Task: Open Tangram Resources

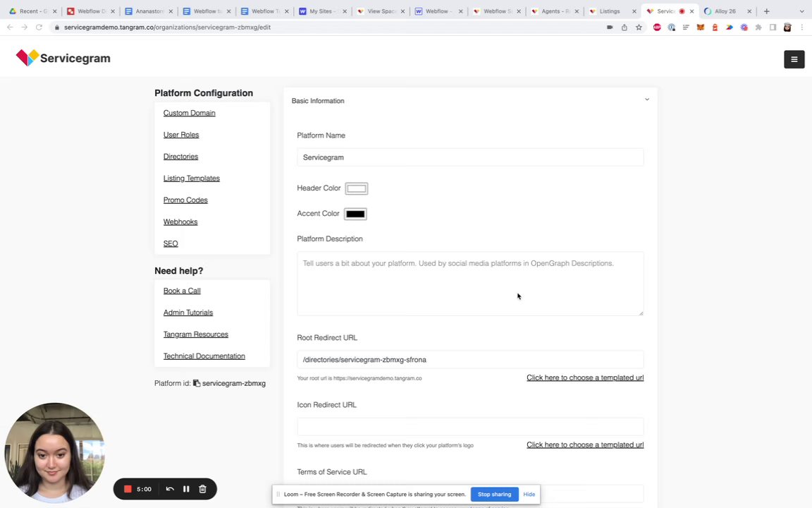Action: point(196,334)
